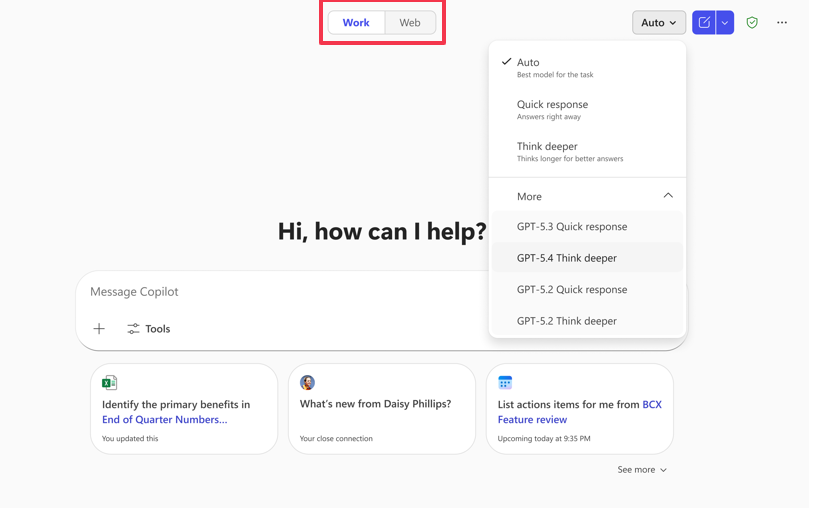Image resolution: width=813 pixels, height=508 pixels.
Task: Click the green shield protection icon
Action: coord(752,22)
